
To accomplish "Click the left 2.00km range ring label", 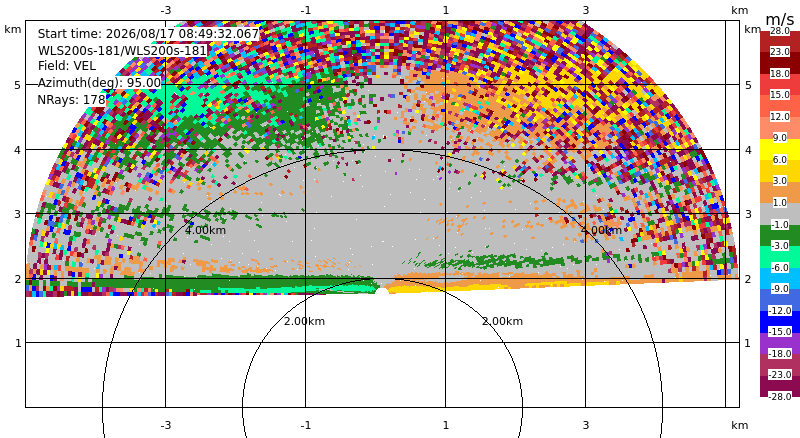I will point(305,321).
